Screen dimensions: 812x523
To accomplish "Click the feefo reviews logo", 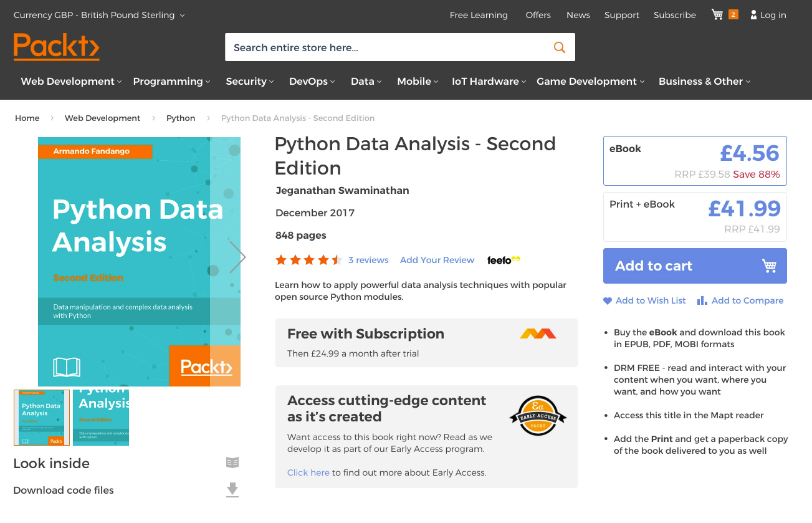I will coord(504,260).
